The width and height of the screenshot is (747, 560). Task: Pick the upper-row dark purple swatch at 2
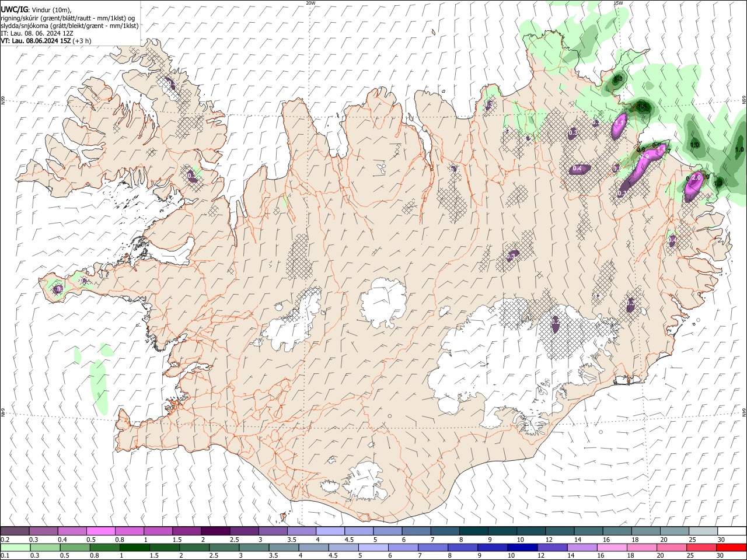[215, 531]
